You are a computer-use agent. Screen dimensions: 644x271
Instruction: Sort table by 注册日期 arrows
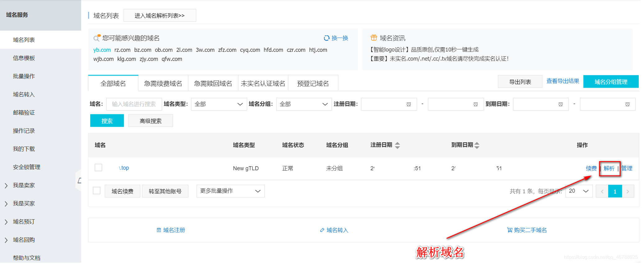click(397, 145)
